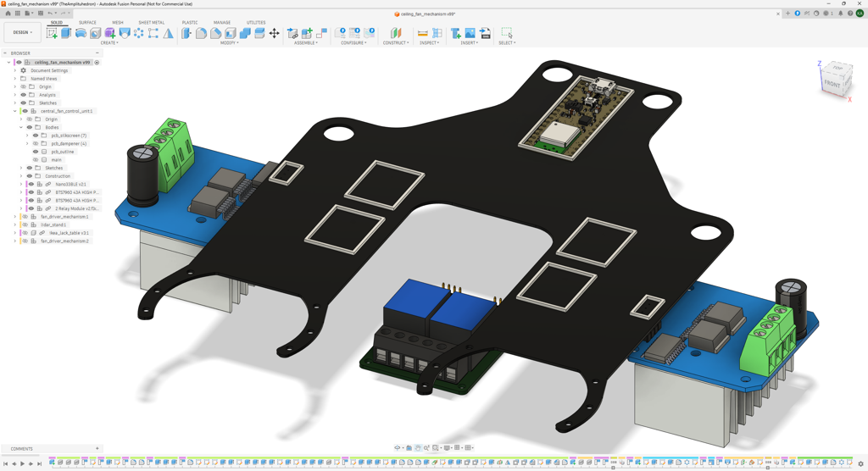Click the Select tool icon
868x471 pixels.
tap(507, 33)
